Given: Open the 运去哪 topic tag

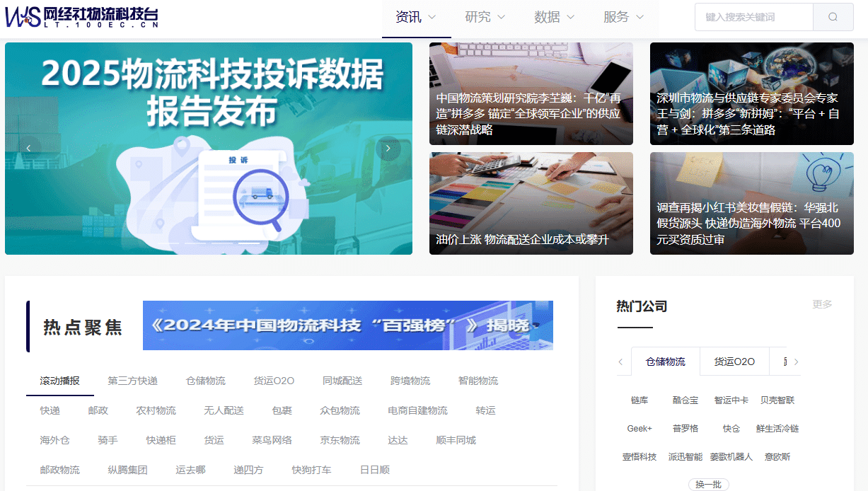Looking at the screenshot, I should (x=191, y=470).
